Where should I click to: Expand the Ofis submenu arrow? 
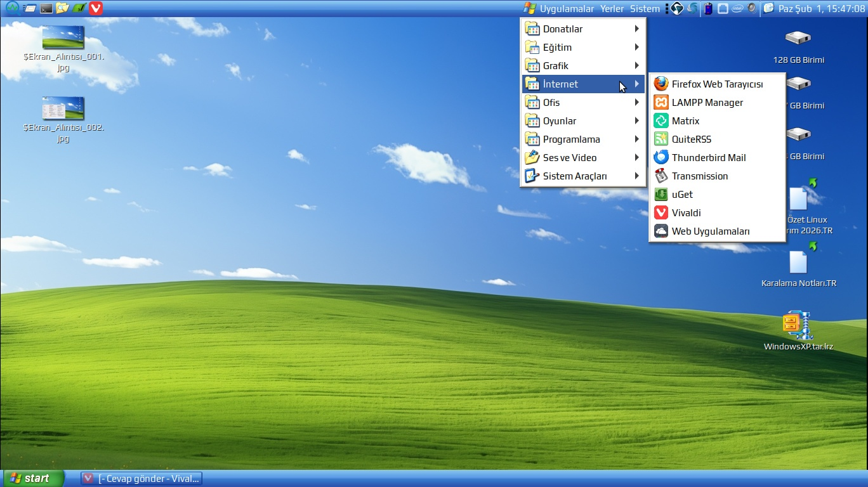tap(636, 102)
